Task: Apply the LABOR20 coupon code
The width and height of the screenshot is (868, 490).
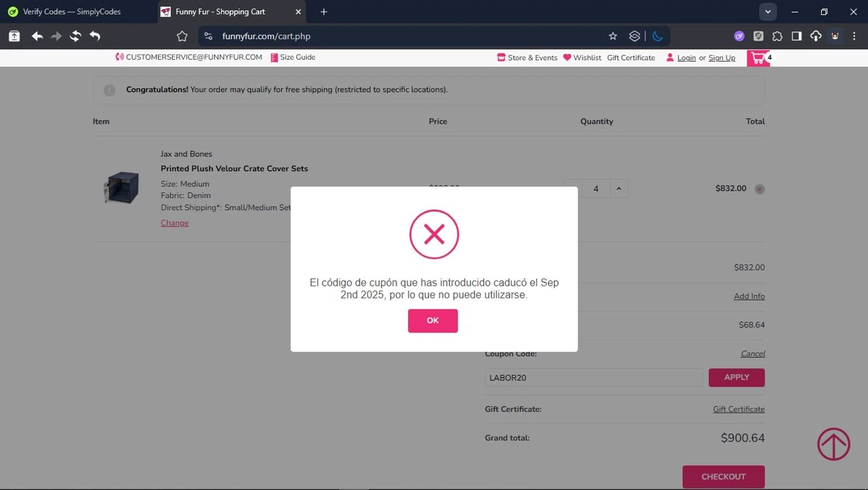Action: [x=737, y=377]
